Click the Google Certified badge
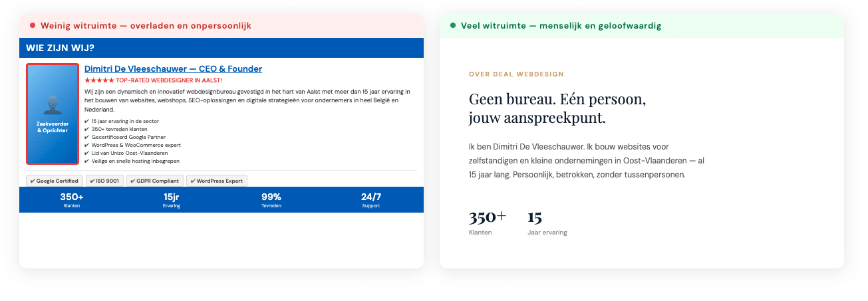 point(55,181)
